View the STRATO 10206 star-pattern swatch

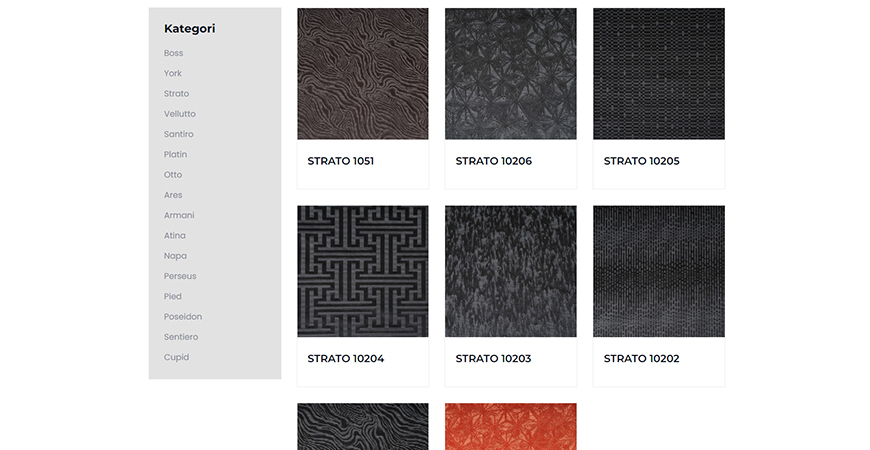(x=510, y=74)
